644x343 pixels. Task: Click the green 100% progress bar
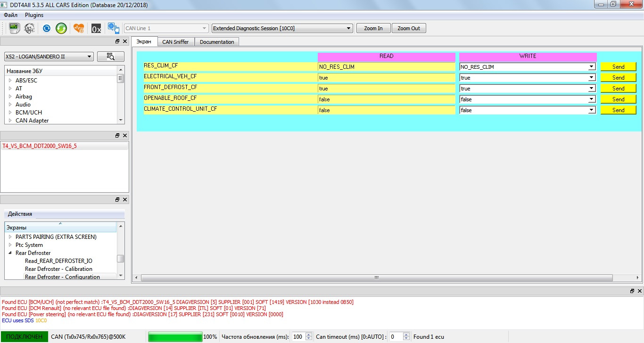(x=175, y=337)
